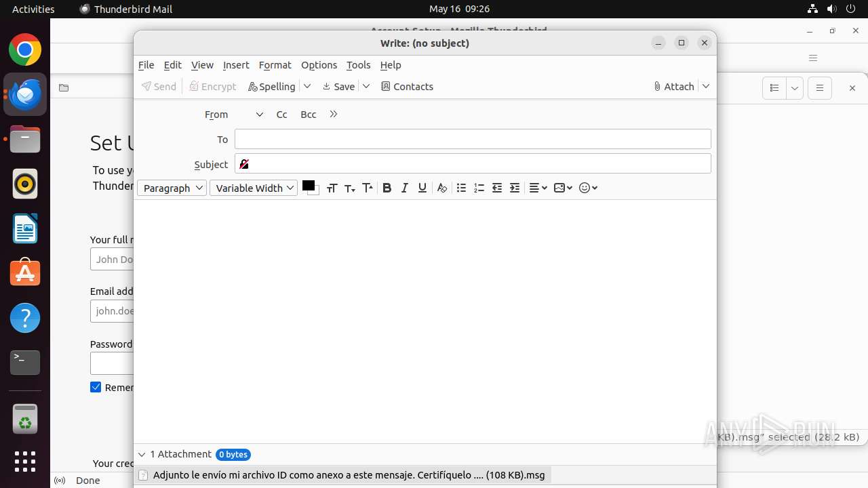Screen dimensions: 868x488
Task: Launch Google Chrome from the dock
Action: [x=25, y=50]
